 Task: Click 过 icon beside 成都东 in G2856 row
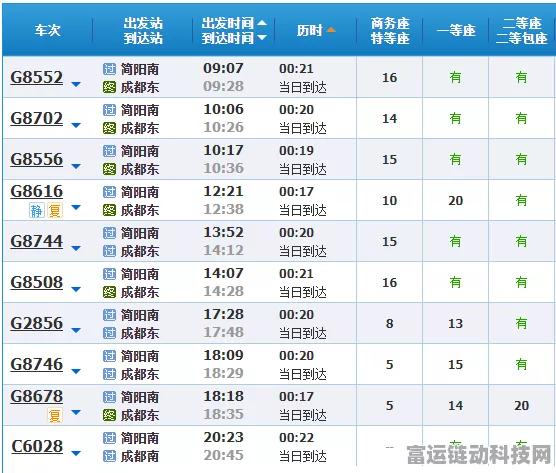tap(109, 333)
